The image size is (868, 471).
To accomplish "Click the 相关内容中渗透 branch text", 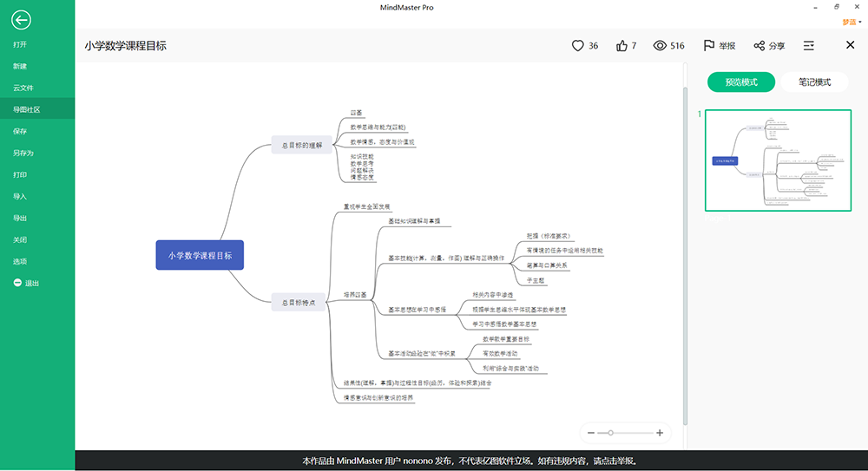I will tap(493, 294).
